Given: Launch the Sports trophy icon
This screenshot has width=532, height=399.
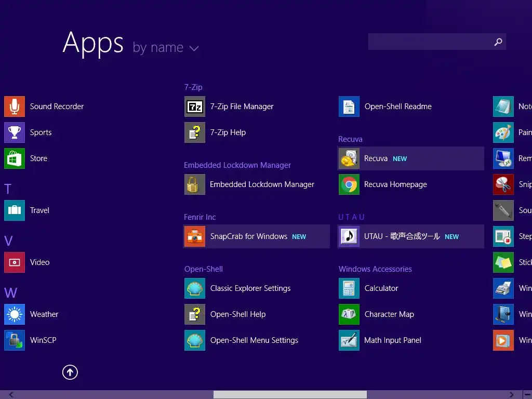Looking at the screenshot, I should [14, 132].
